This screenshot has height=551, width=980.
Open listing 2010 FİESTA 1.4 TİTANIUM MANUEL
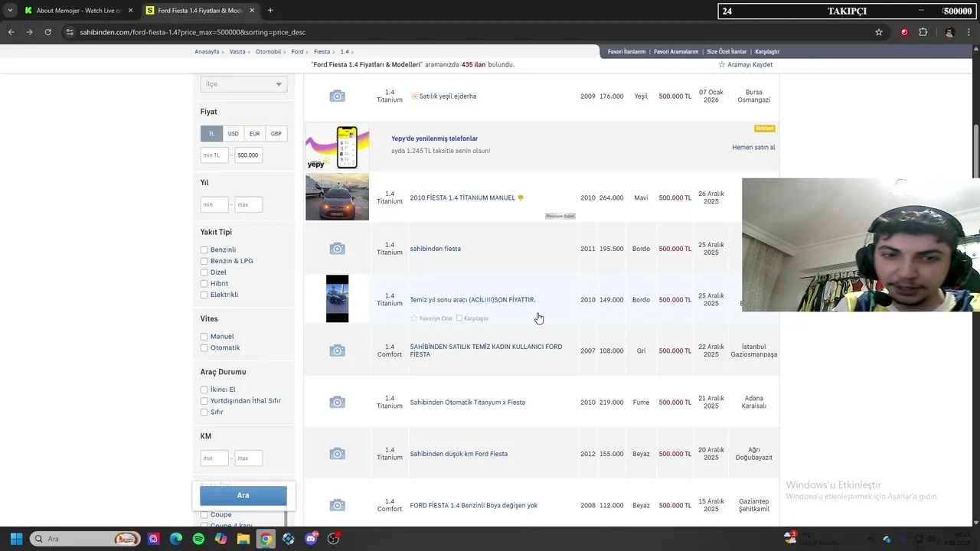(462, 197)
